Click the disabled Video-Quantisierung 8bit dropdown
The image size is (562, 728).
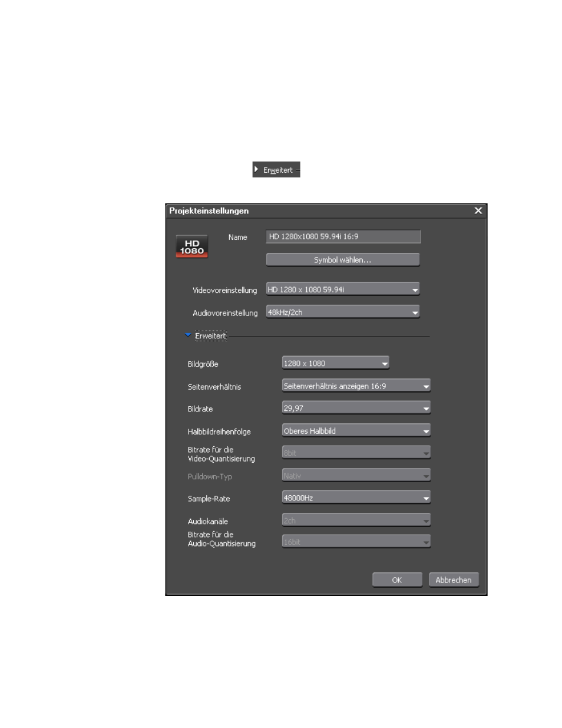(x=356, y=453)
